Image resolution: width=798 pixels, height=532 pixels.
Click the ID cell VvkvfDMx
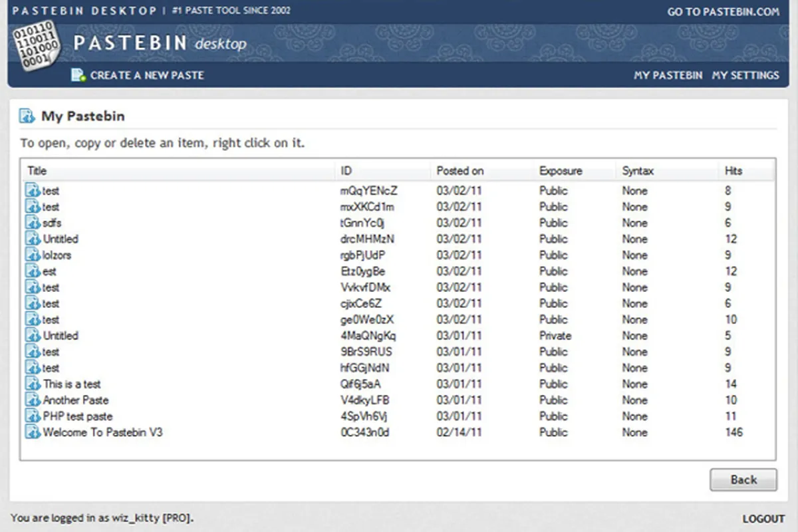tap(365, 287)
